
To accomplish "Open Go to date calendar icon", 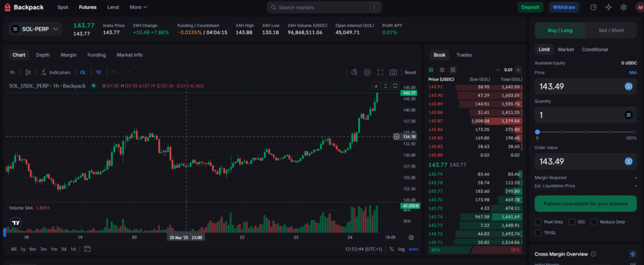I will (x=87, y=249).
